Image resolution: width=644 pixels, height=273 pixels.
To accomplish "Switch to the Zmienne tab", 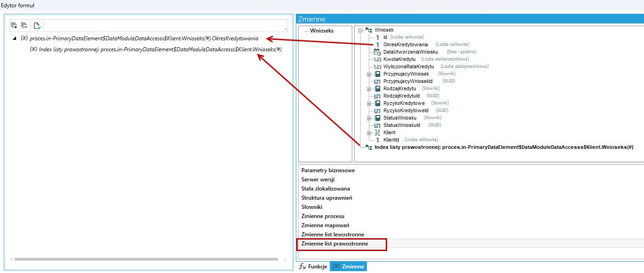I will [348, 267].
